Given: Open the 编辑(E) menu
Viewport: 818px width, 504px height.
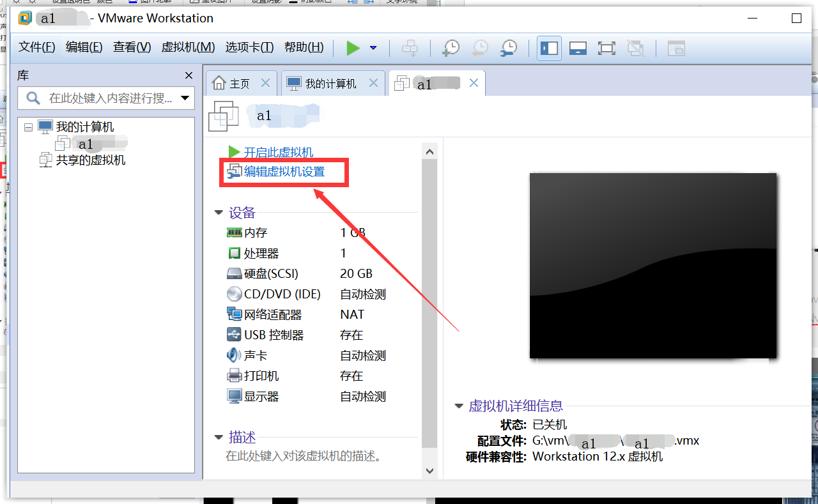Looking at the screenshot, I should (x=84, y=47).
